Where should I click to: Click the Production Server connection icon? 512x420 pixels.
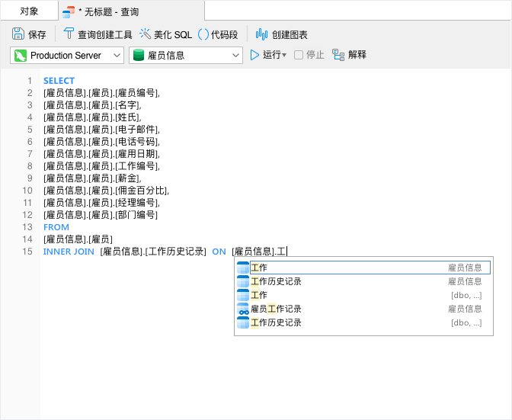(21, 56)
